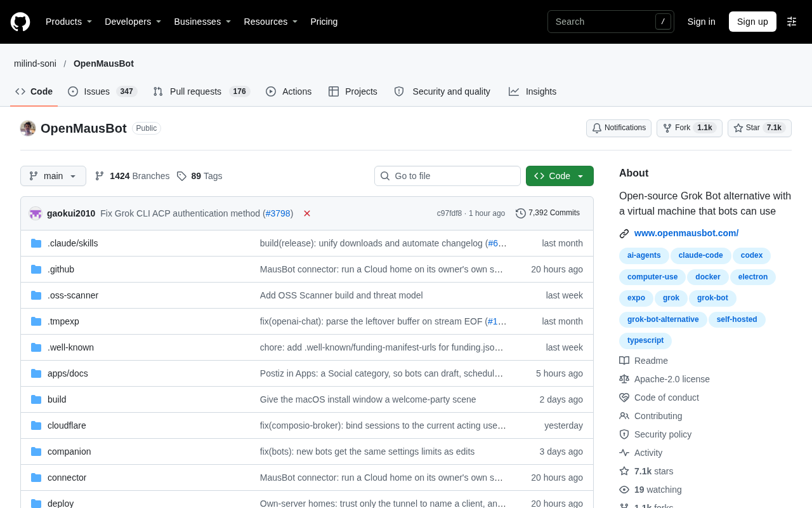
Task: Click the Search input box
Action: [x=611, y=22]
